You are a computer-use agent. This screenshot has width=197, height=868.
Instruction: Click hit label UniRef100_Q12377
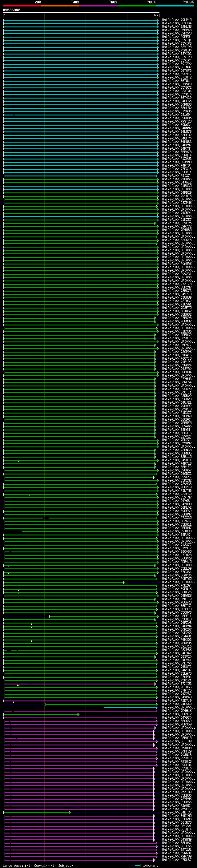click(x=177, y=545)
